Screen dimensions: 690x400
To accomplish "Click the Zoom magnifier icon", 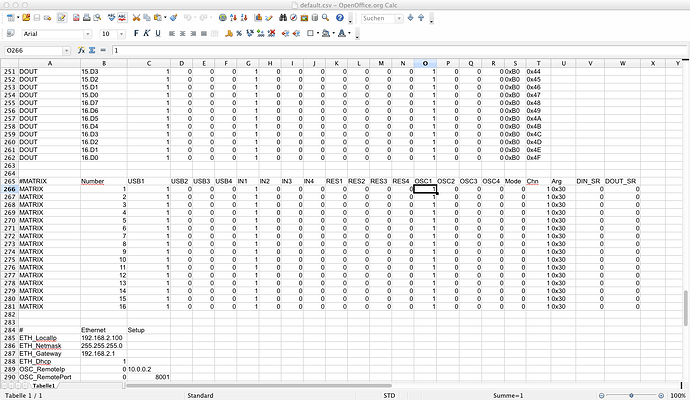I will [x=325, y=18].
